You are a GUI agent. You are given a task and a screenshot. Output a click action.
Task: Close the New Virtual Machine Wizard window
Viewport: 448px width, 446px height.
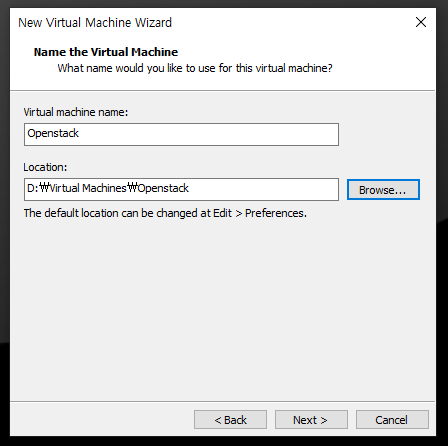tap(421, 22)
